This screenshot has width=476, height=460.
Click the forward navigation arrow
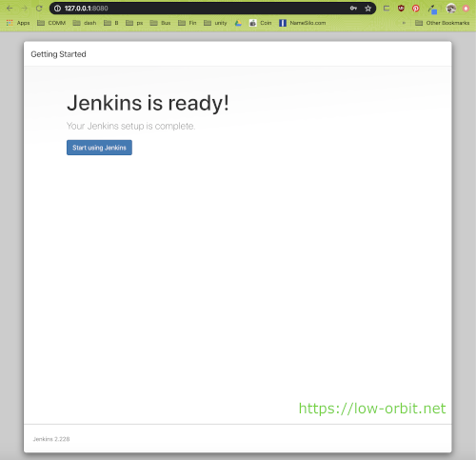pos(25,9)
